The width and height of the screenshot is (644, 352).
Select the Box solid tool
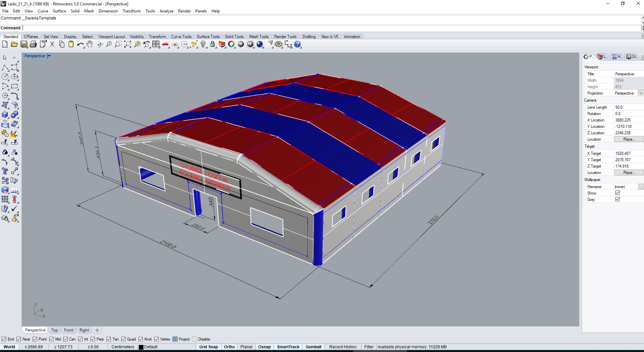(x=5, y=115)
